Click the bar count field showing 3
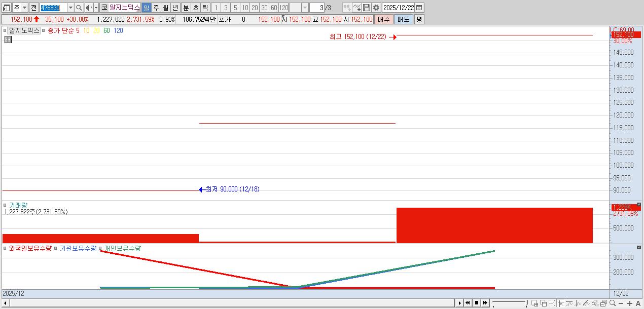644x309 pixels. pyautogui.click(x=316, y=8)
